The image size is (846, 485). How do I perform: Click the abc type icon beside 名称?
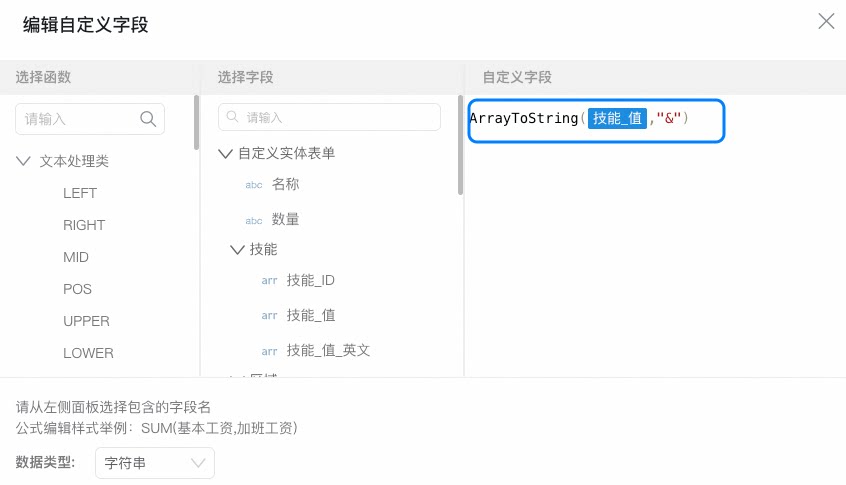(254, 185)
